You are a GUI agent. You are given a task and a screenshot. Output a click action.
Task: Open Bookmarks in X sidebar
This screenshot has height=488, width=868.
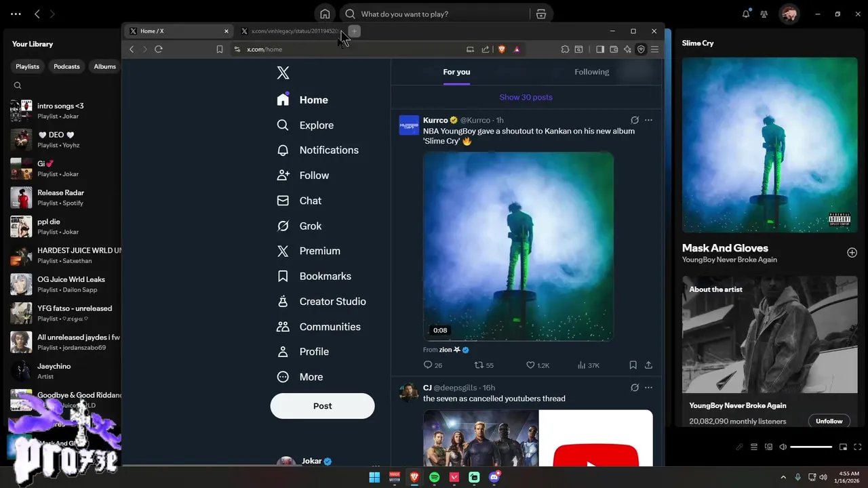tap(314, 276)
